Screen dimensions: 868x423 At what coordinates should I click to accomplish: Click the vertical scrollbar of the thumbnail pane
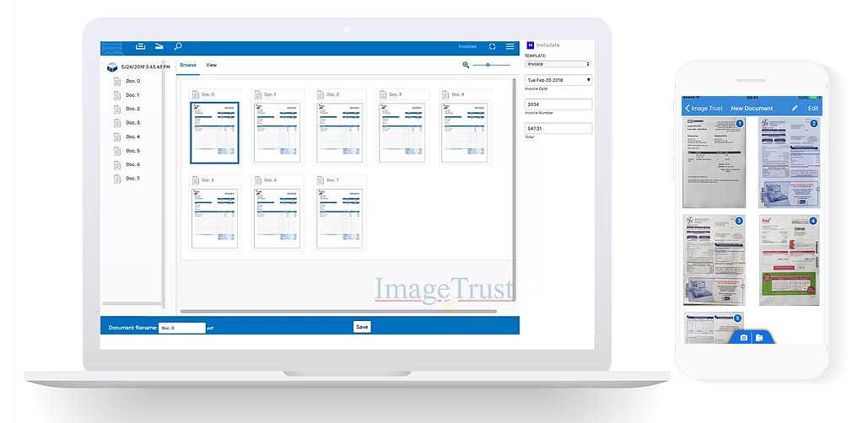click(x=514, y=189)
